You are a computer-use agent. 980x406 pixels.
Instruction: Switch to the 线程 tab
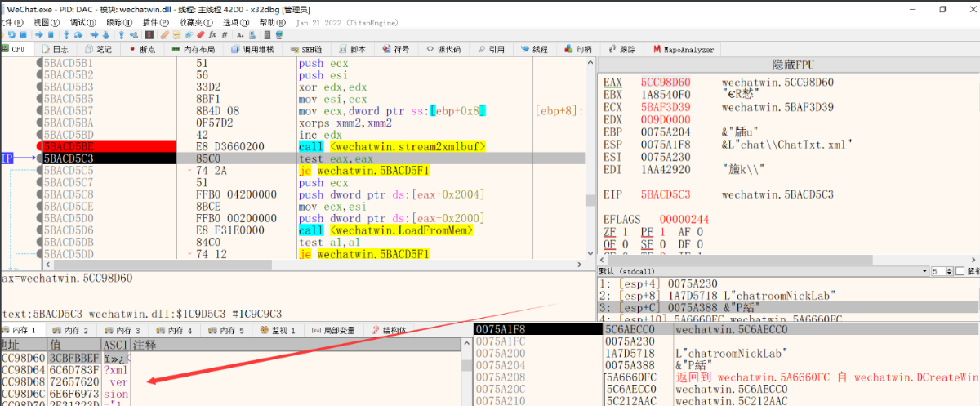click(533, 49)
